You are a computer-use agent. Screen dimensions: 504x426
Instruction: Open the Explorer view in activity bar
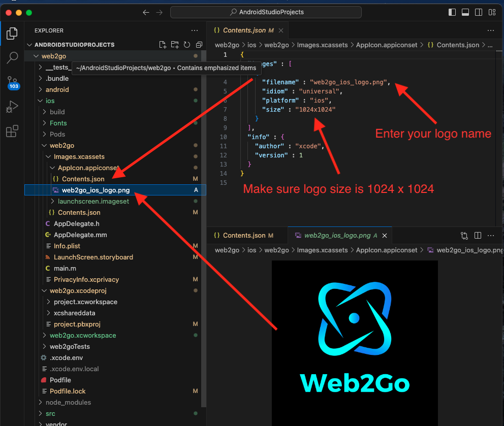point(12,34)
